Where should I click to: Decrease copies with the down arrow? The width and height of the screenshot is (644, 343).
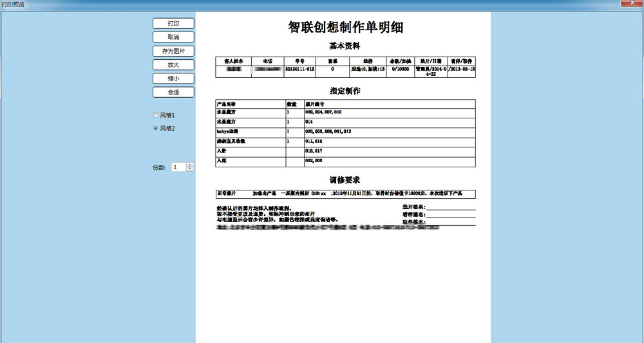click(x=190, y=169)
